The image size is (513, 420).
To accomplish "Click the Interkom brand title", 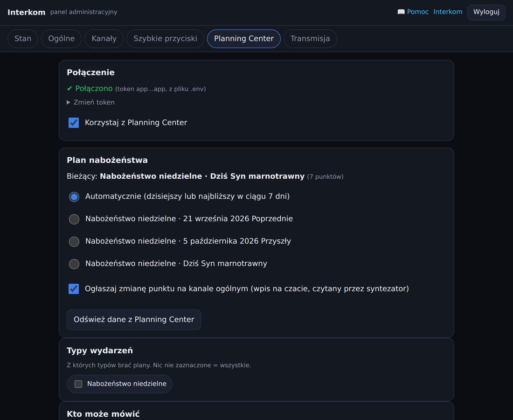I will click(27, 13).
